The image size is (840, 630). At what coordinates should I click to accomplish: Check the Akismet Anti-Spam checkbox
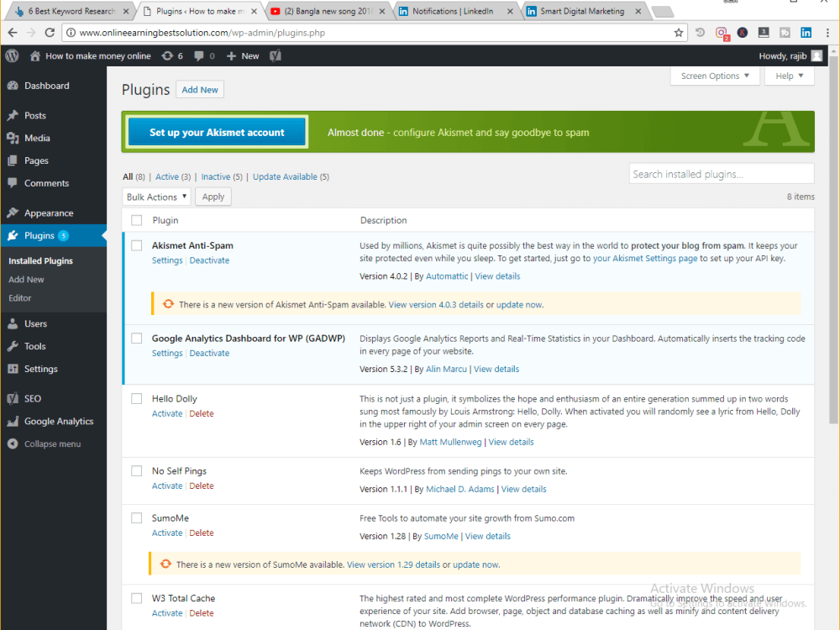tap(137, 245)
